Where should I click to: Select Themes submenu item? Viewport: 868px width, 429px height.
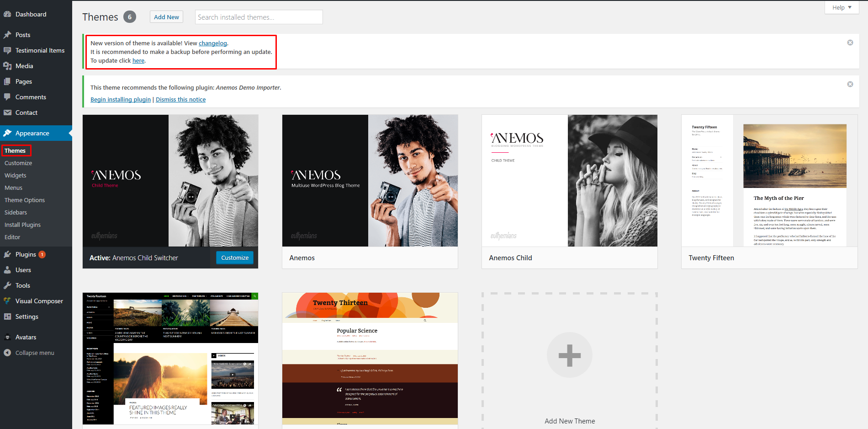[x=15, y=150]
